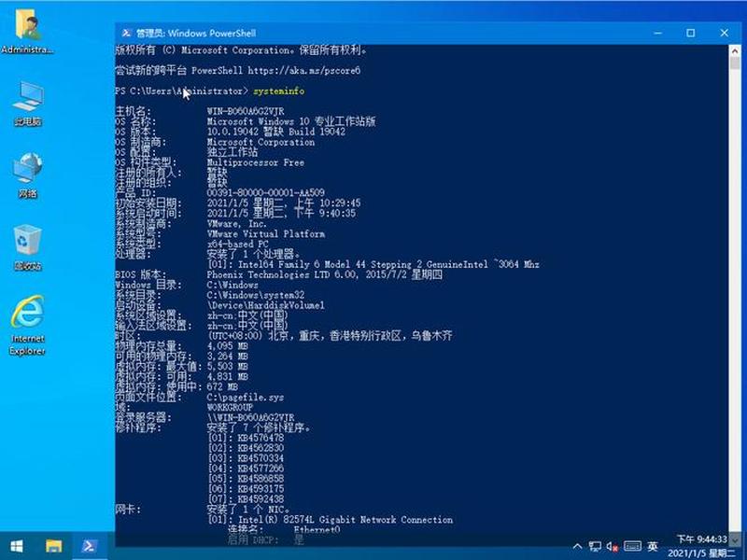Image resolution: width=747 pixels, height=560 pixels.
Task: Switch the 英 input method indicator
Action: (653, 546)
